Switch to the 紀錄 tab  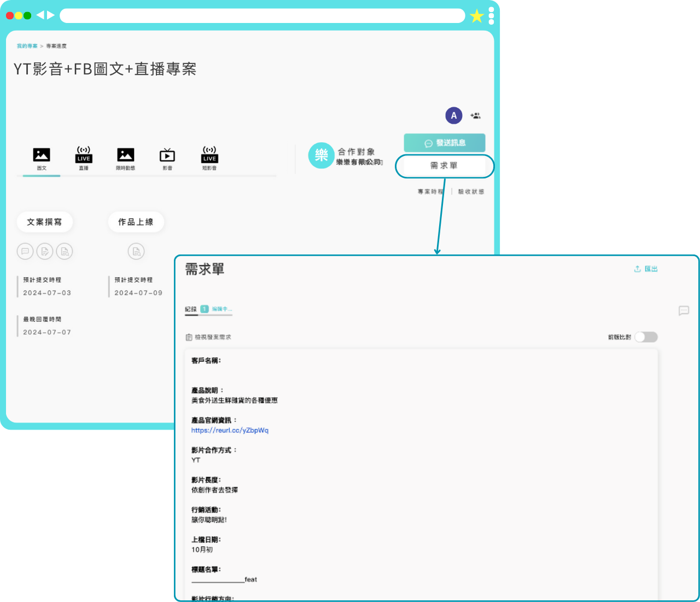click(191, 309)
